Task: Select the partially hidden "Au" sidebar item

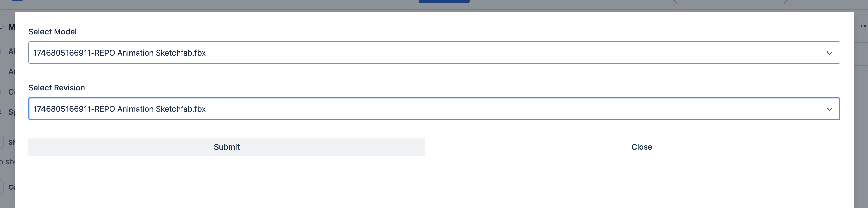Action: pos(11,72)
